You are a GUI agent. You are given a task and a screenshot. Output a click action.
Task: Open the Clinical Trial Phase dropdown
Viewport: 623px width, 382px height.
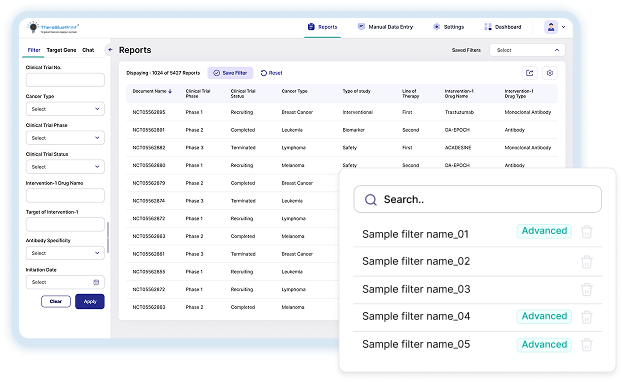pyautogui.click(x=65, y=138)
